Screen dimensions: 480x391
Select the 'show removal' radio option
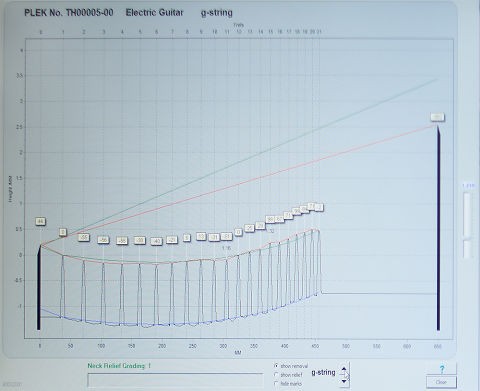click(276, 366)
